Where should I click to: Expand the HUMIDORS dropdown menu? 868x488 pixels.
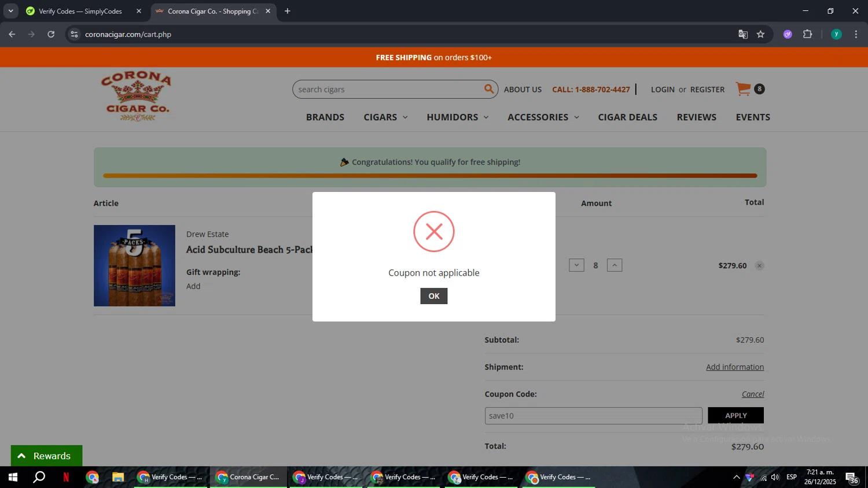(x=457, y=117)
